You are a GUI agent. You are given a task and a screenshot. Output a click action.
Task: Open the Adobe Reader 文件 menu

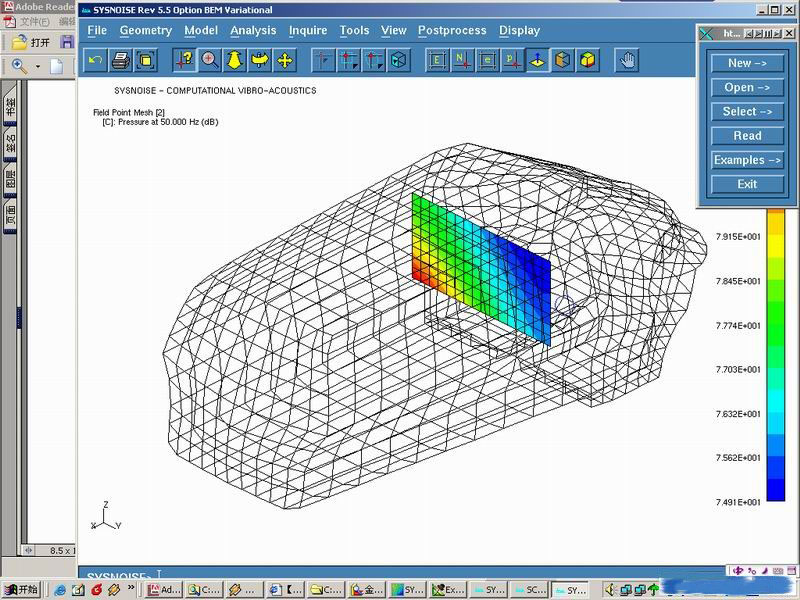[35, 21]
